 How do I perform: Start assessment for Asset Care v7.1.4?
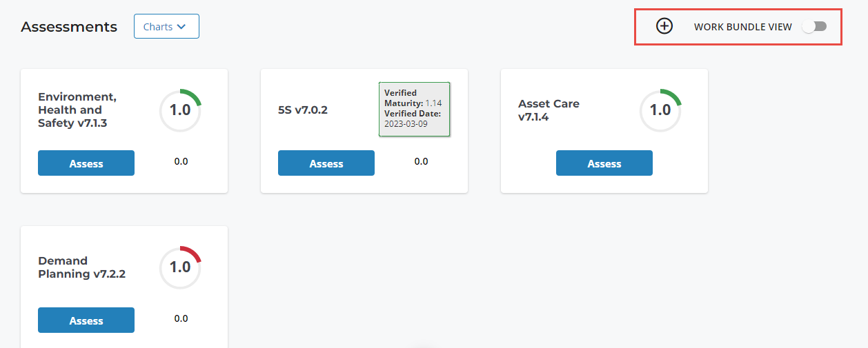(604, 163)
